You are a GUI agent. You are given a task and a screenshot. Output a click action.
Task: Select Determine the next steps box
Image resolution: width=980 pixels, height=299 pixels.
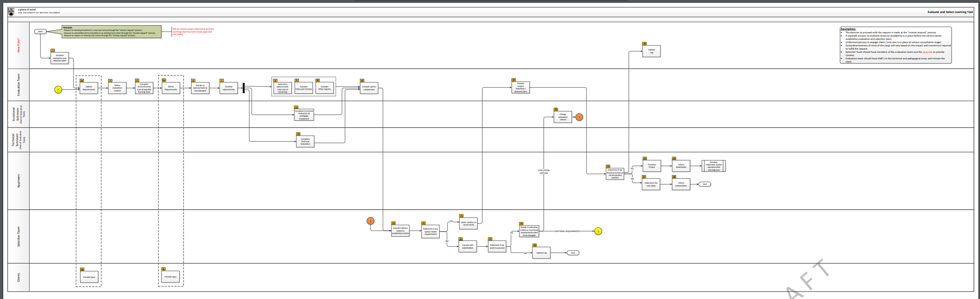pyautogui.click(x=651, y=184)
